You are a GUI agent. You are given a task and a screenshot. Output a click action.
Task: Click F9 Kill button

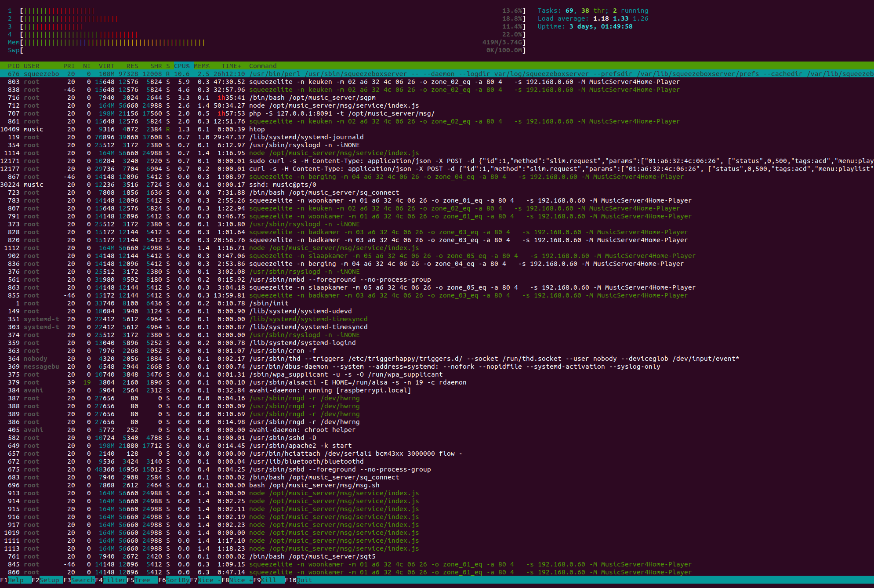(x=268, y=580)
